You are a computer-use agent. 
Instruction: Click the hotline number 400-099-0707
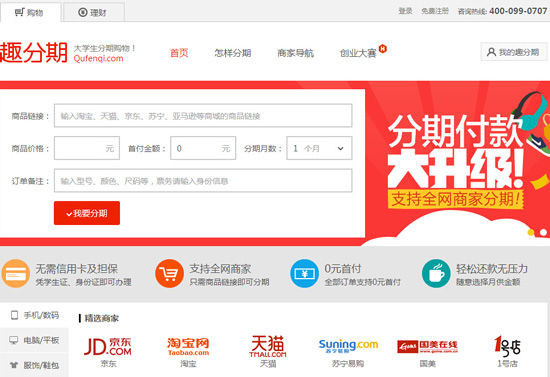pos(518,11)
